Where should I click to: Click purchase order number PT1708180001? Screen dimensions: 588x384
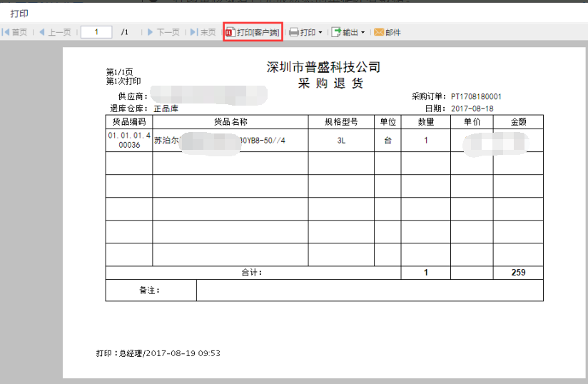476,96
